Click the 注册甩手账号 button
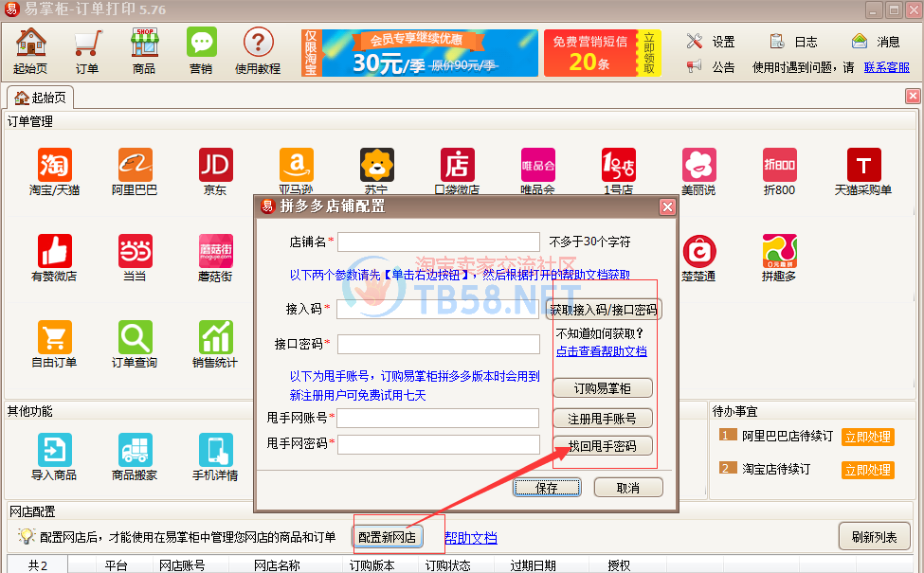The height and width of the screenshot is (573, 924). [602, 419]
